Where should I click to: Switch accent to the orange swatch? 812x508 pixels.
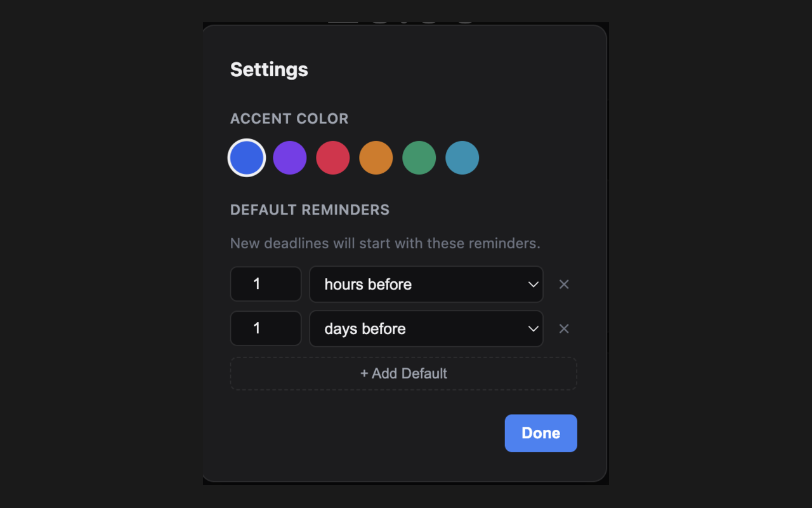coord(376,157)
